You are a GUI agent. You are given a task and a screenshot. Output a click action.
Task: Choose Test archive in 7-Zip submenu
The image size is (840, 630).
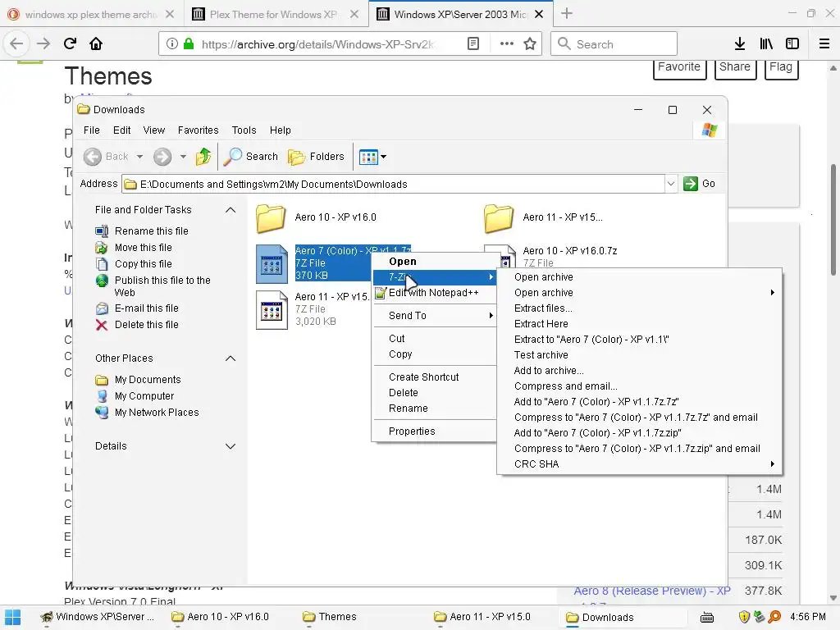(x=640, y=354)
